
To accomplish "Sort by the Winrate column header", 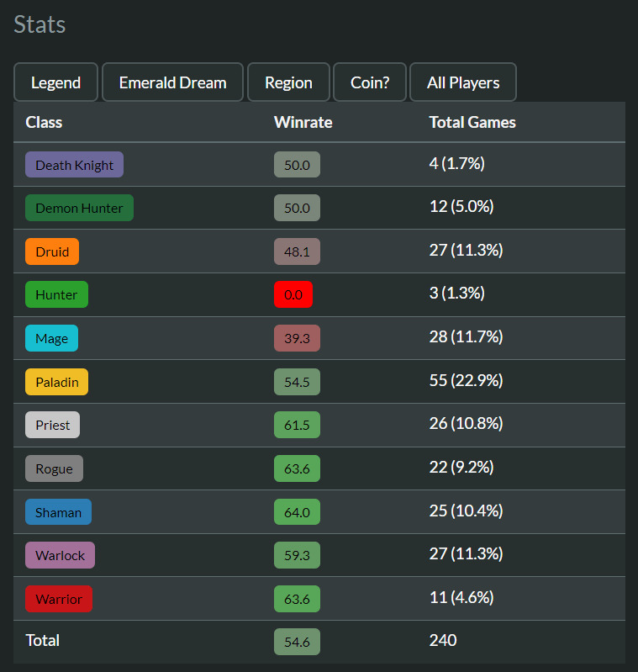I will tap(303, 122).
